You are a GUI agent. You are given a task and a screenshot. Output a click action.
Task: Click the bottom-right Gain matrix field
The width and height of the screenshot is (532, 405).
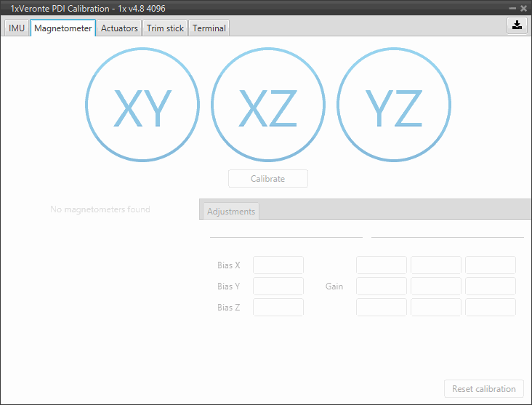491,308
